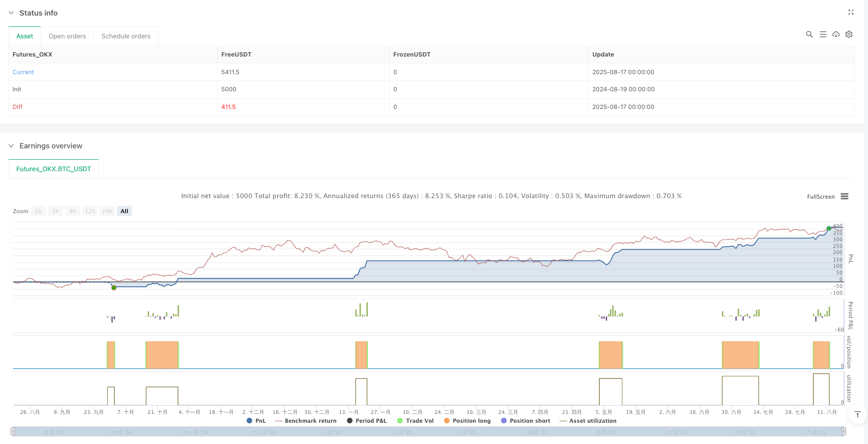Select the All zoom range button
The width and height of the screenshot is (868, 444).
point(124,211)
